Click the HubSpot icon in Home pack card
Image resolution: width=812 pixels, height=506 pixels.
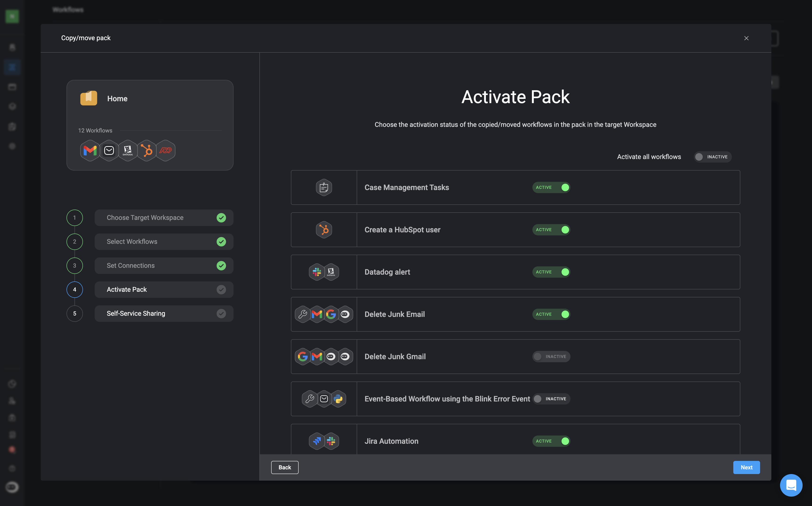coord(147,151)
